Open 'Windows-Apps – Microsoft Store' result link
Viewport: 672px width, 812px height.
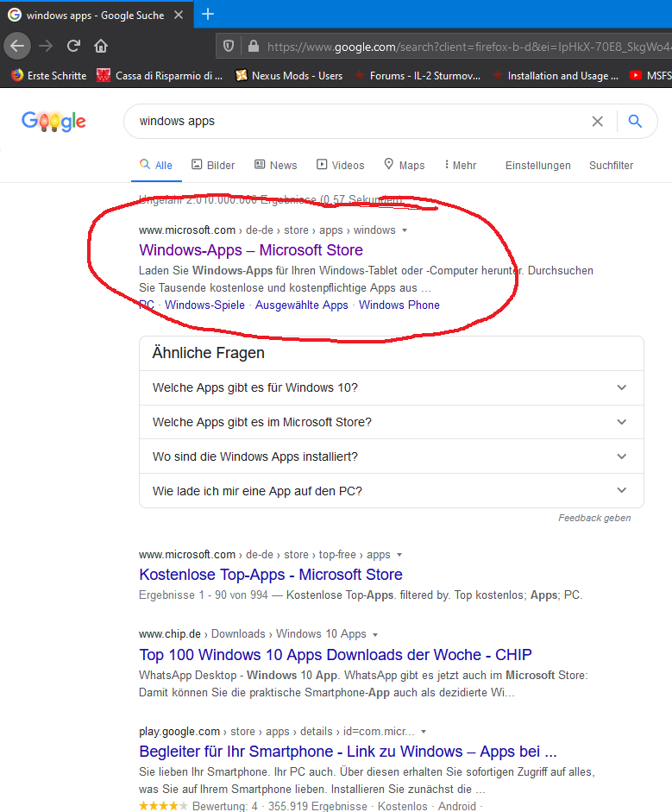click(x=251, y=250)
